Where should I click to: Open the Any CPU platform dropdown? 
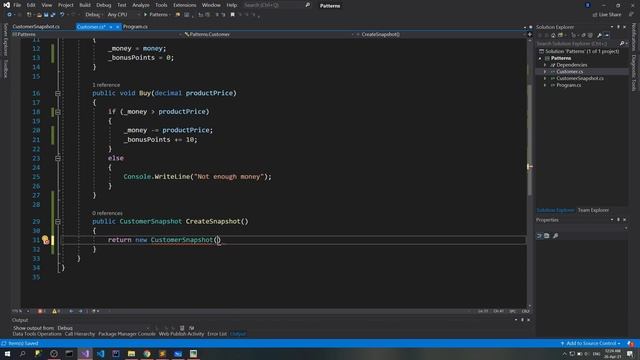coord(123,15)
